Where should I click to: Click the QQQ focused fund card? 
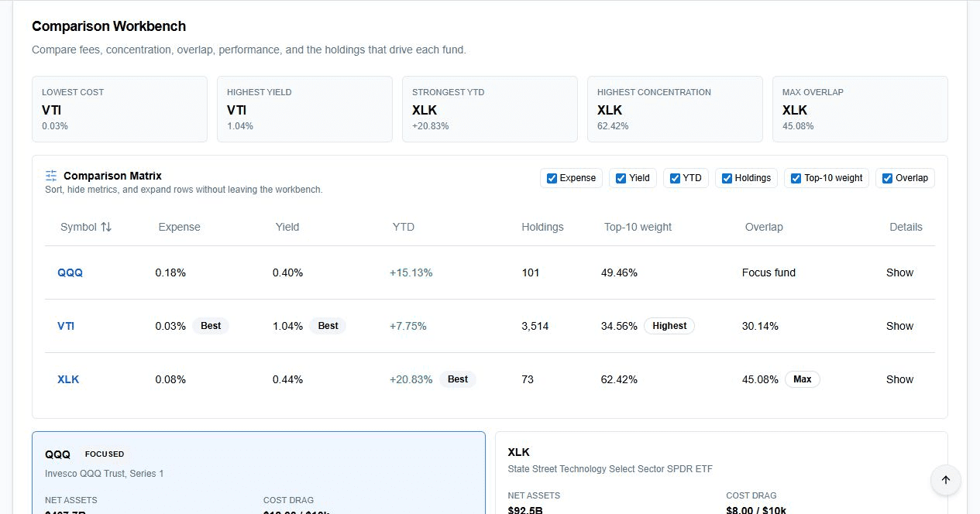259,472
